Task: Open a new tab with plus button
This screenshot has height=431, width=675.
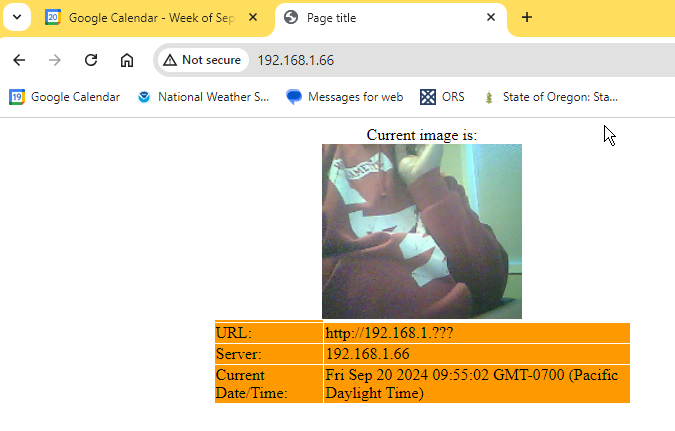Action: click(x=527, y=17)
